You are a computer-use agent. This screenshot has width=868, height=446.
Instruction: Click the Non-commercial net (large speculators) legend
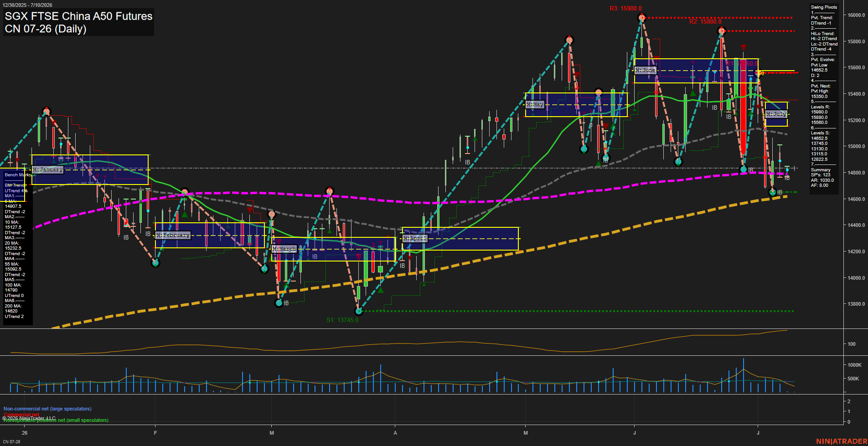pyautogui.click(x=47, y=409)
